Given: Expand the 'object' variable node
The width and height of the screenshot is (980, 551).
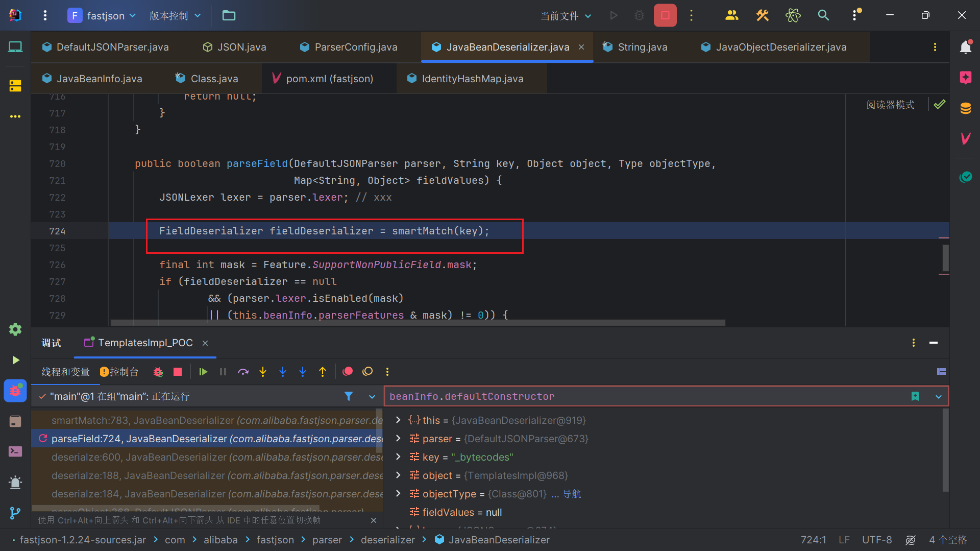Looking at the screenshot, I should click(398, 475).
